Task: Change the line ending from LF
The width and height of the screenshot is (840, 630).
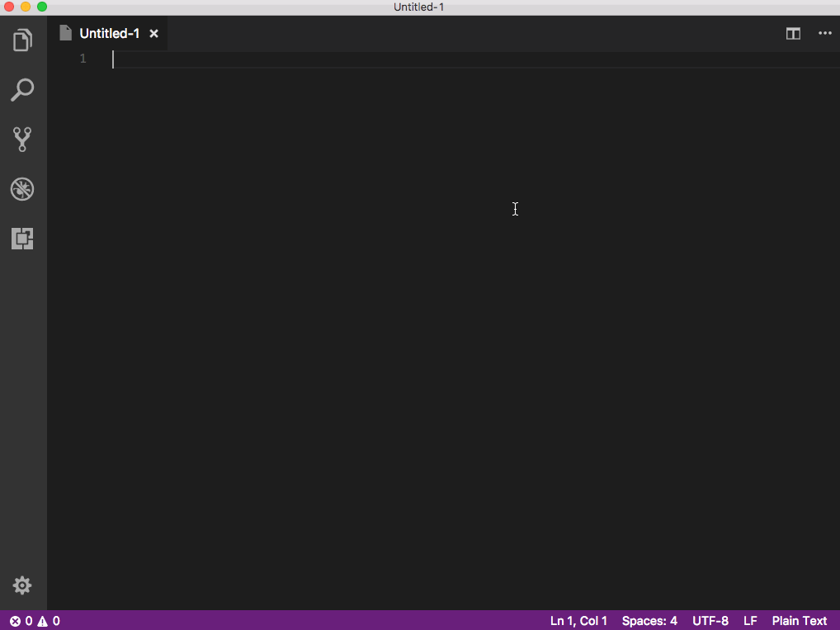Action: coord(749,620)
